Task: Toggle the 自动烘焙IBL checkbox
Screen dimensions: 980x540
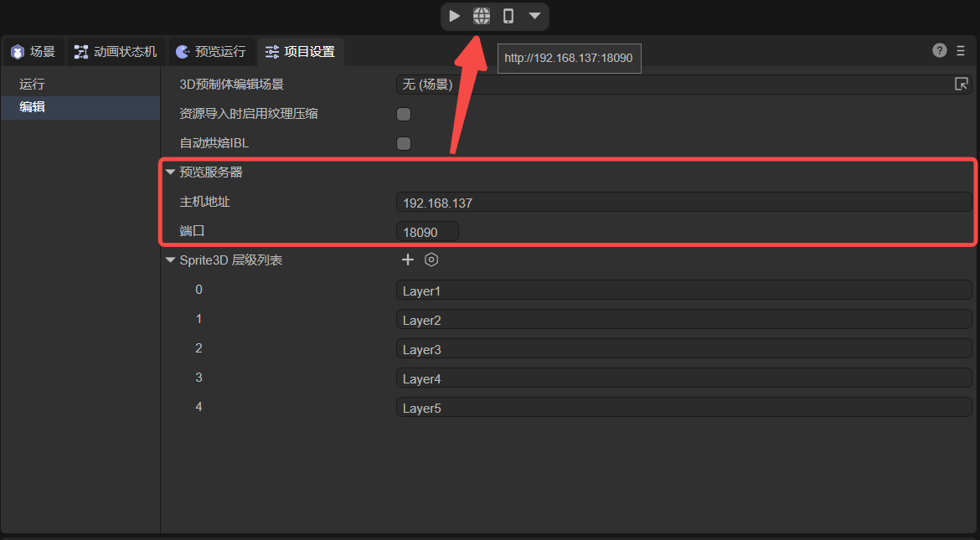Action: [404, 143]
